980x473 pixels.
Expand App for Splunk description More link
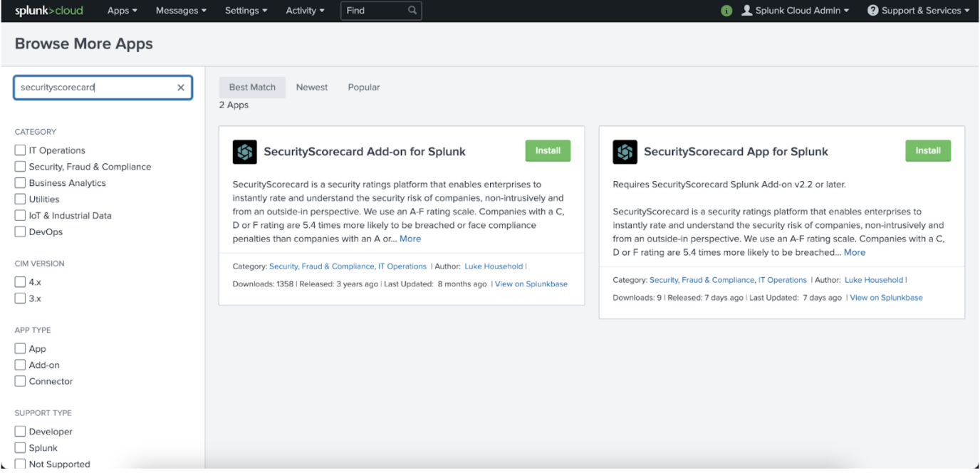click(855, 252)
